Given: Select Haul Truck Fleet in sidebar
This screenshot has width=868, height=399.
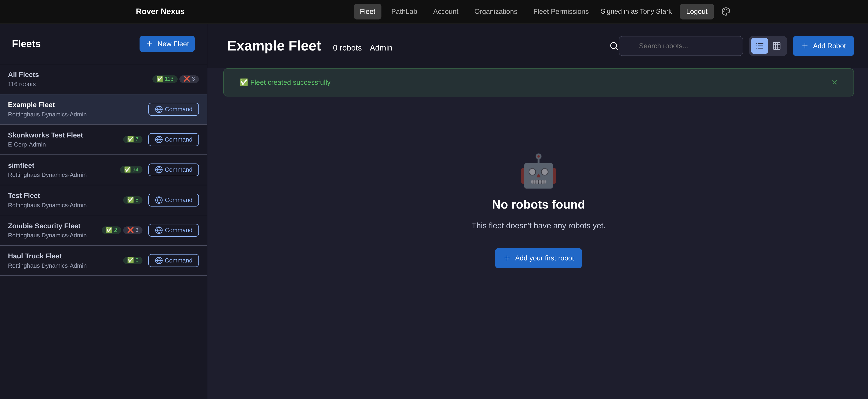Looking at the screenshot, I should [104, 261].
